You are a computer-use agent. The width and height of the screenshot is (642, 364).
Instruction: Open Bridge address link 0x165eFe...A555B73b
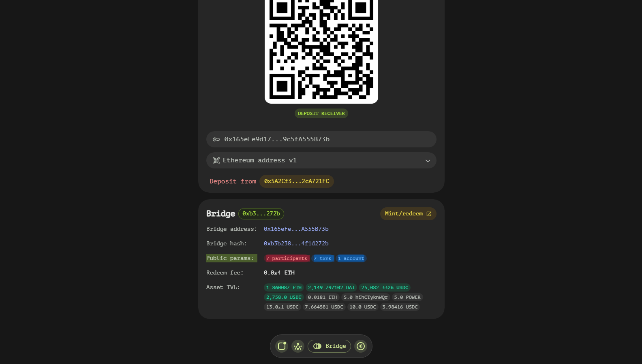(296, 229)
